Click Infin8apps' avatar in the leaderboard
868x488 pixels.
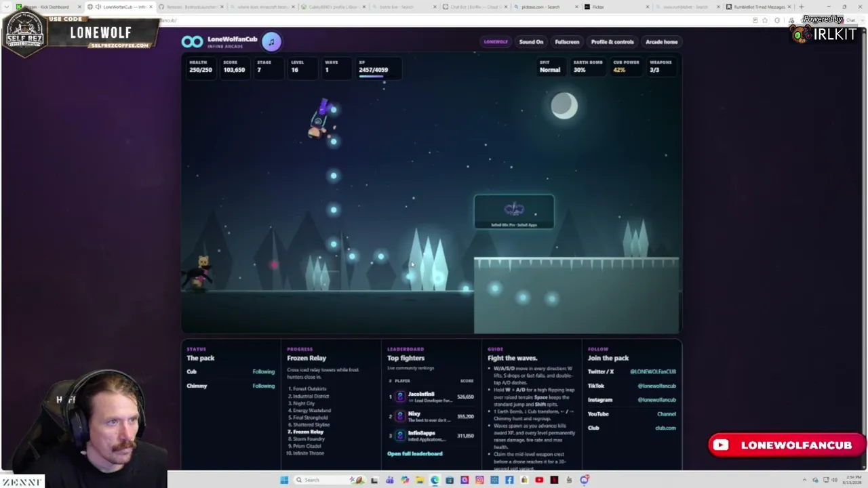[x=400, y=435]
